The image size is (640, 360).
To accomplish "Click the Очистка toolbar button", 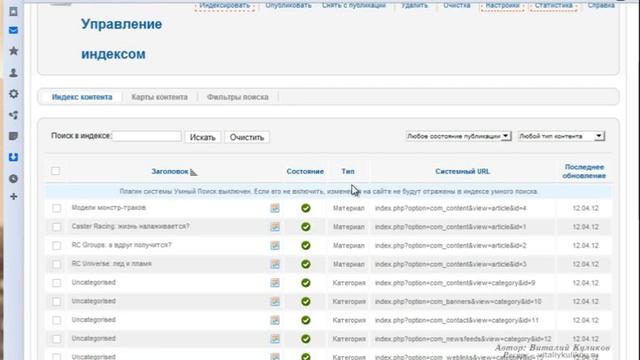I will pyautogui.click(x=457, y=5).
